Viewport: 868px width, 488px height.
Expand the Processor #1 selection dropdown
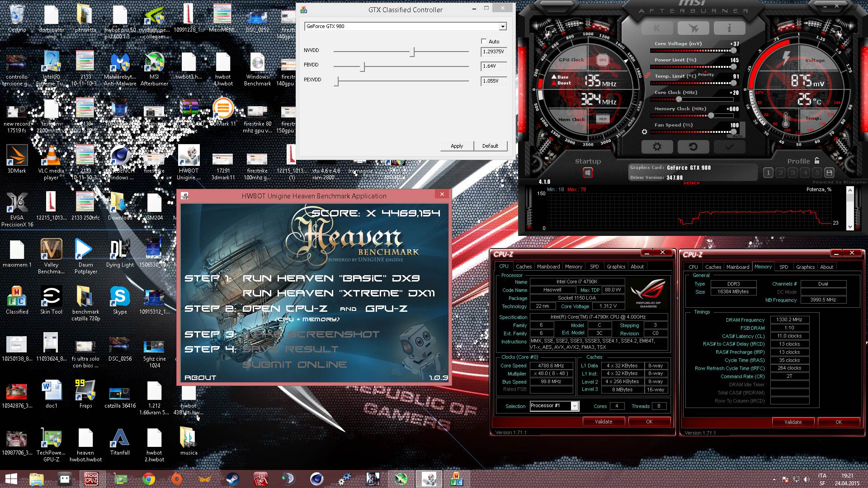[x=575, y=406]
